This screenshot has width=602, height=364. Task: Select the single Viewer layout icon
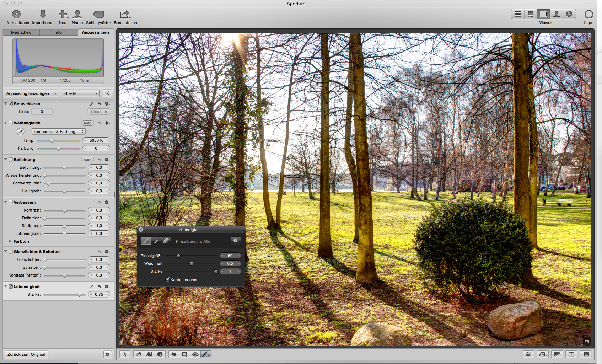pyautogui.click(x=543, y=14)
